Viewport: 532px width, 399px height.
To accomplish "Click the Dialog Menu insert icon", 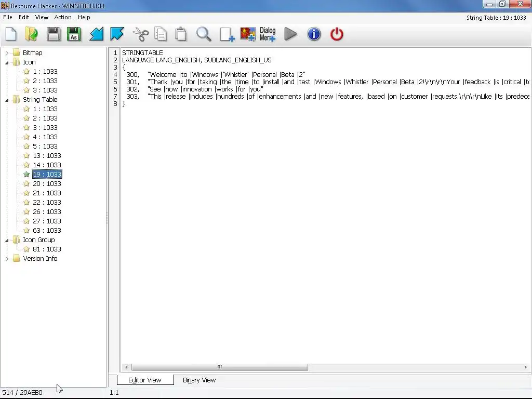I will [x=268, y=34].
